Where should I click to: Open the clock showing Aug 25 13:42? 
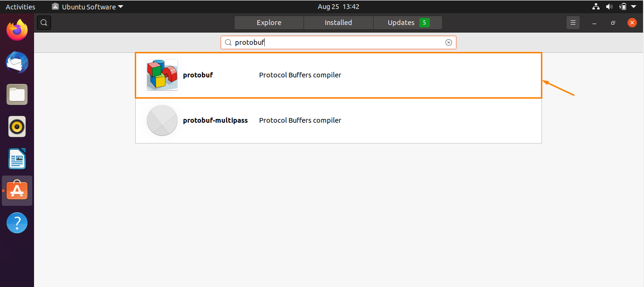point(339,7)
